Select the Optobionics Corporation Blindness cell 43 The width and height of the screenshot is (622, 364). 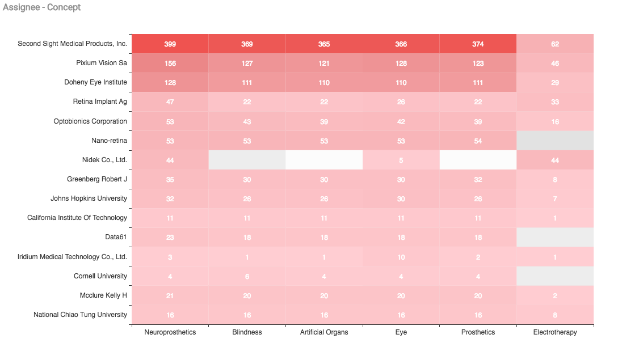247,121
